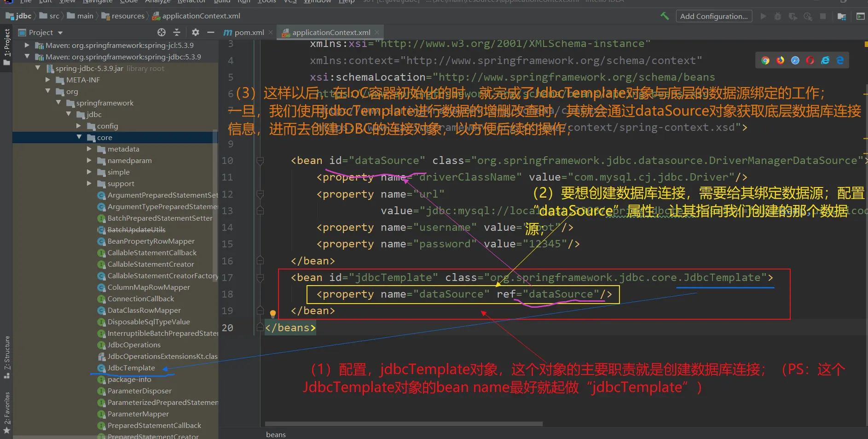Click the yellow intention lightbulb
Screen dimensions: 868x439
272,314
